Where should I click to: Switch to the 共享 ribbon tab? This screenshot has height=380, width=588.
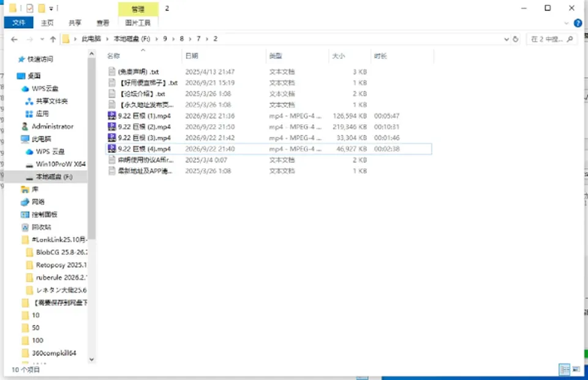(75, 23)
